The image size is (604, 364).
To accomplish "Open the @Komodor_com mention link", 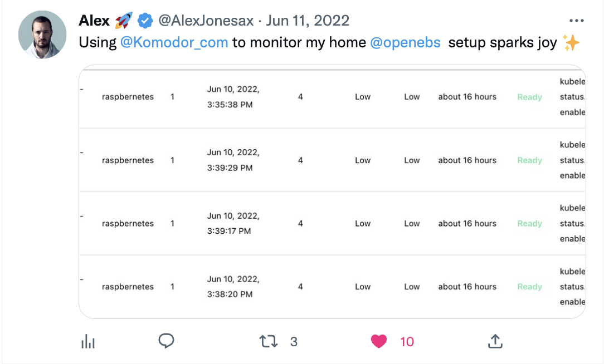I will pos(174,42).
